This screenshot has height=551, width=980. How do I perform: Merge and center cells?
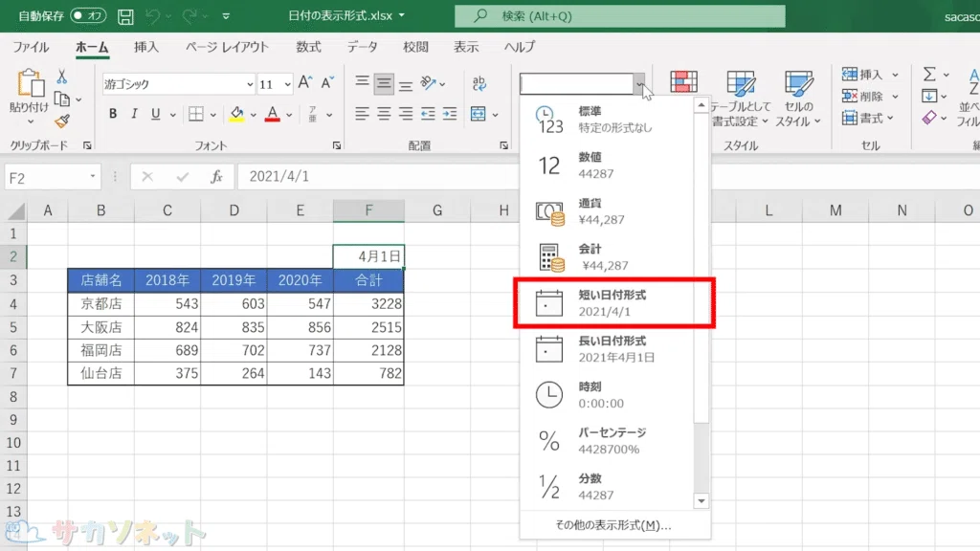click(479, 114)
